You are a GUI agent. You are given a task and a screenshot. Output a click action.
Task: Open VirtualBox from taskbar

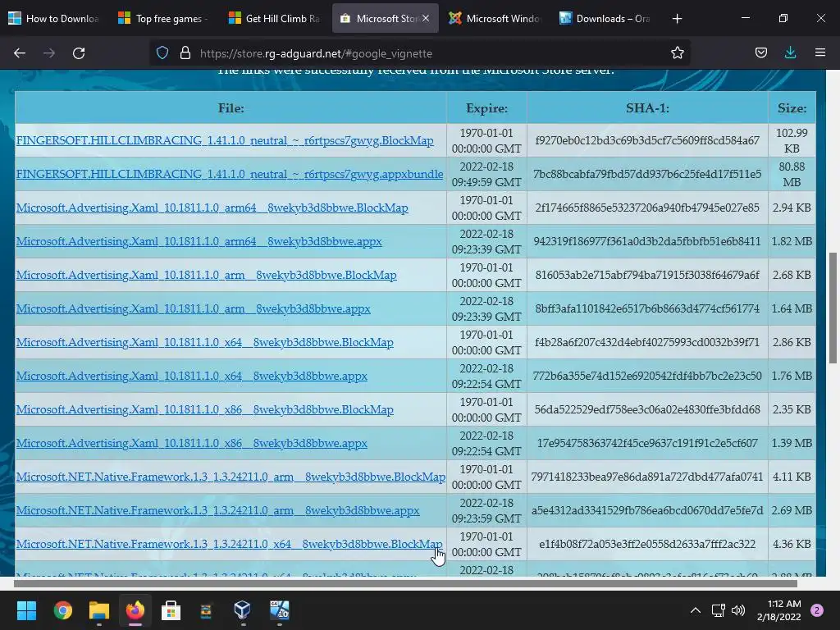tap(242, 610)
